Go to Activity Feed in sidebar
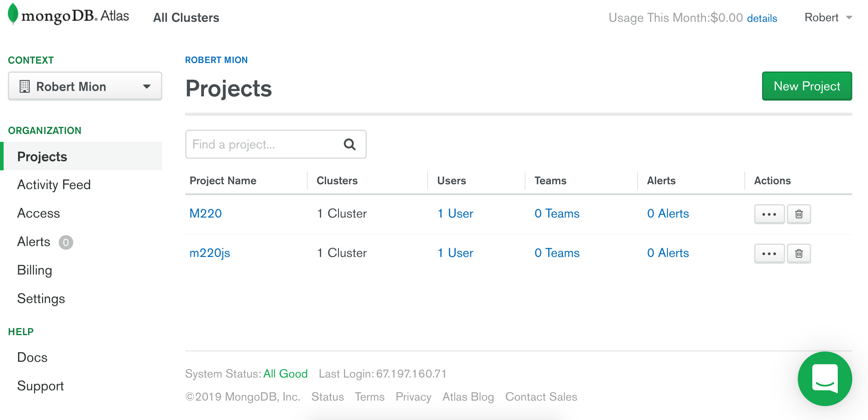The image size is (868, 420). tap(54, 185)
